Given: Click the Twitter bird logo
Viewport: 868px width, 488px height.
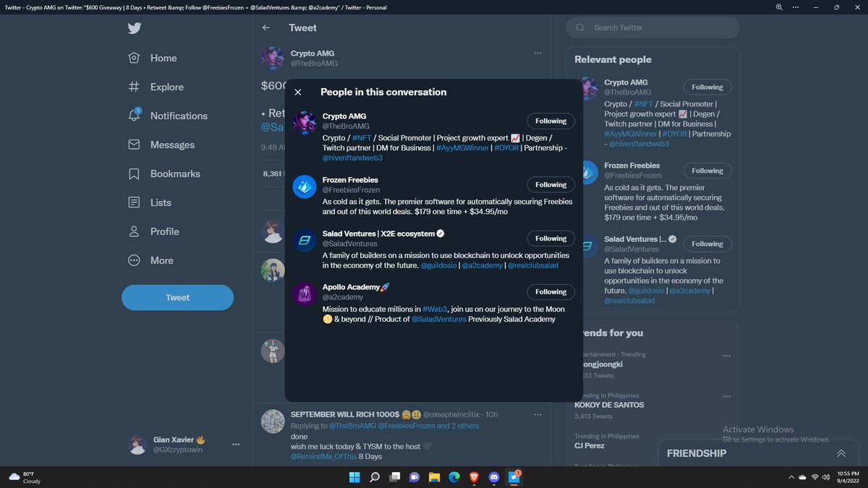Looking at the screenshot, I should (134, 28).
